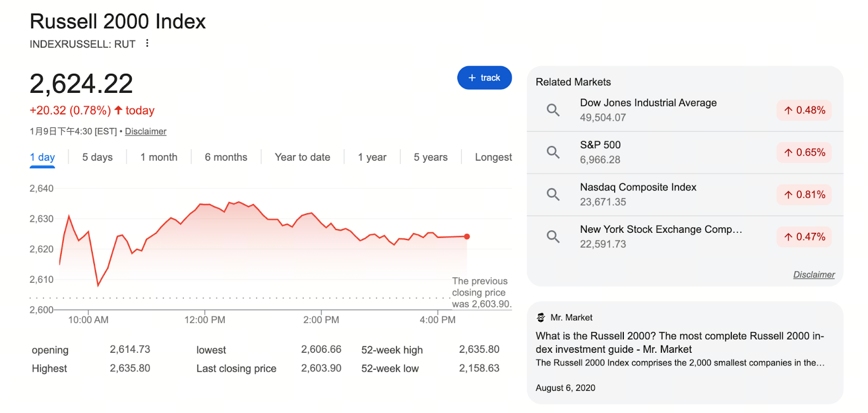Select the Year to date tab
868x413 pixels.
coord(302,157)
